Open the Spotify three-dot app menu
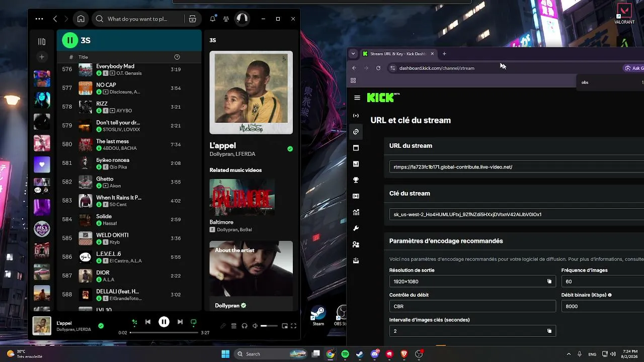Image resolution: width=644 pixels, height=362 pixels. pyautogui.click(x=39, y=19)
